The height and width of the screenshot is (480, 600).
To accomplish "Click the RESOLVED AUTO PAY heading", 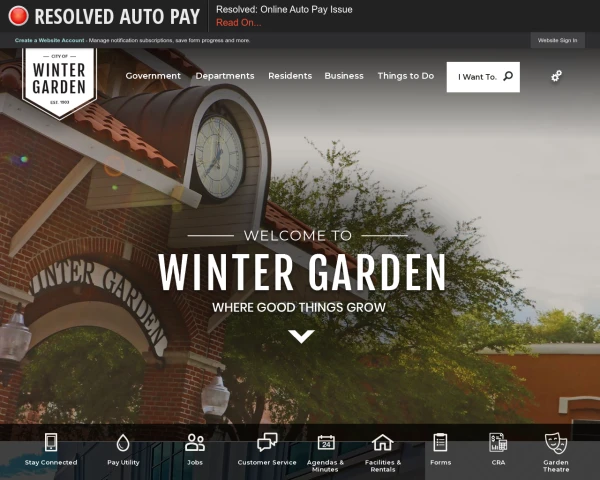I will coord(117,16).
